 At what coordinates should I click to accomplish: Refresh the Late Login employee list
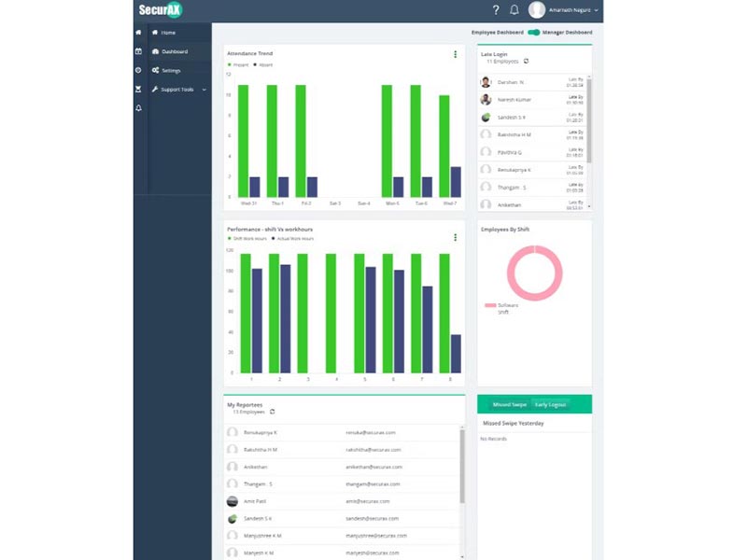pyautogui.click(x=526, y=62)
